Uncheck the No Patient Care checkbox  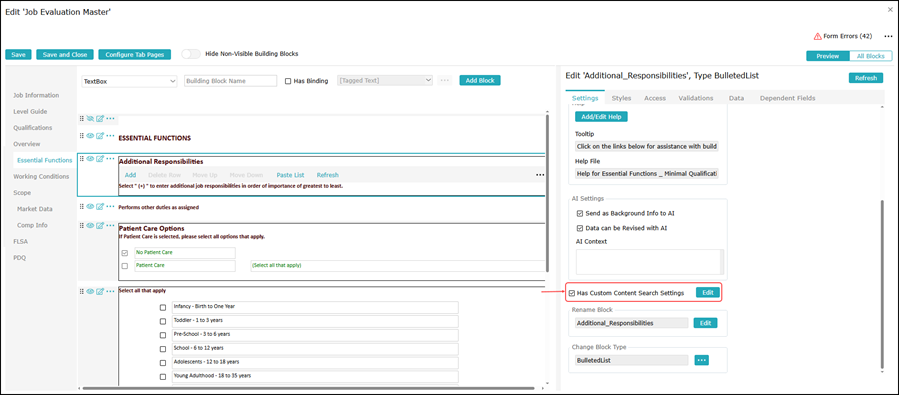(x=124, y=253)
